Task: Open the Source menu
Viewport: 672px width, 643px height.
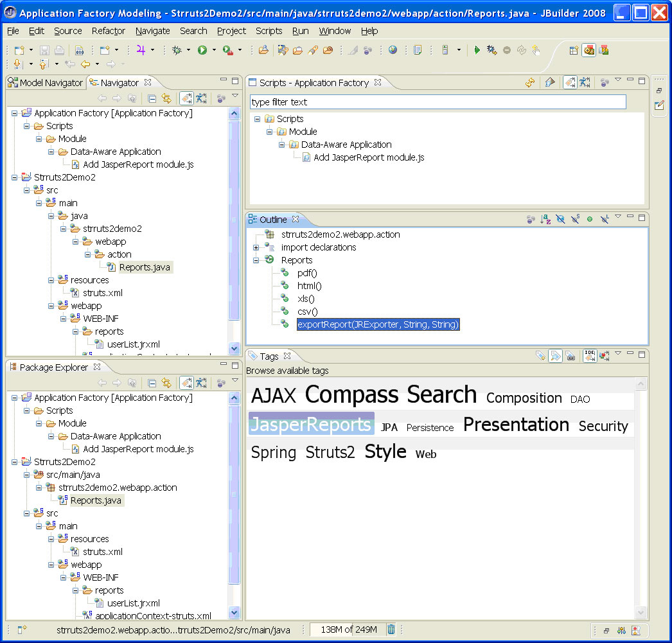Action: pyautogui.click(x=67, y=31)
